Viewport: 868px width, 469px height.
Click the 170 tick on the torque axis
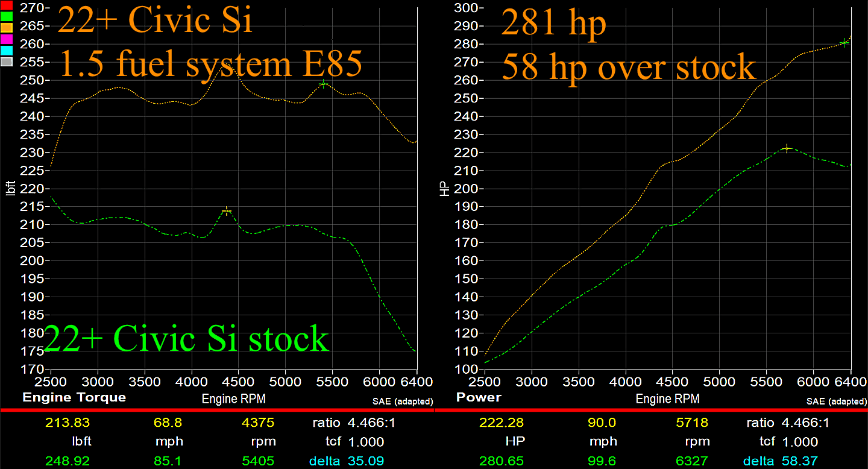tap(32, 368)
